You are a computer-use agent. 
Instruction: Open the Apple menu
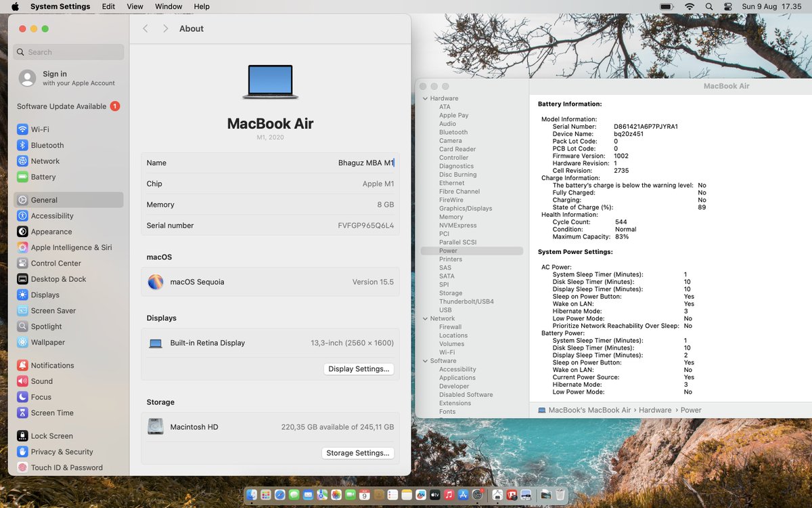(x=15, y=7)
